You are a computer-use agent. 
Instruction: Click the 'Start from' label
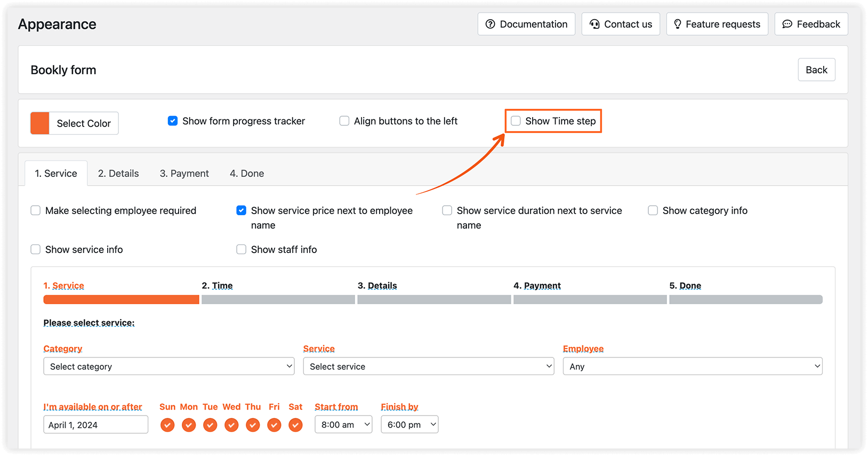(336, 407)
